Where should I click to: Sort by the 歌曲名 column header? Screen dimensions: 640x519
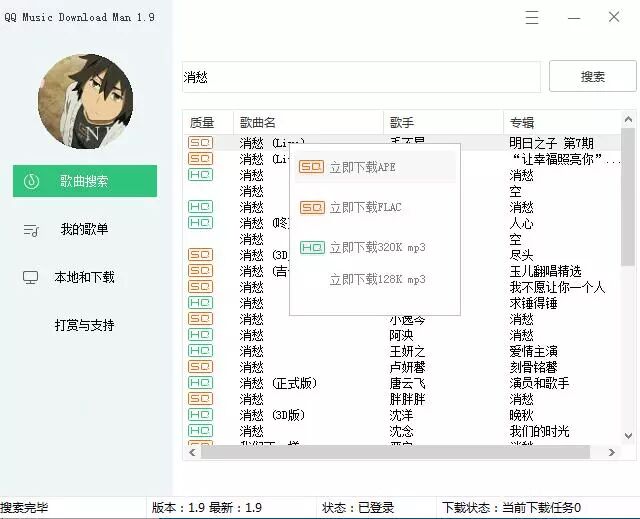click(309, 122)
